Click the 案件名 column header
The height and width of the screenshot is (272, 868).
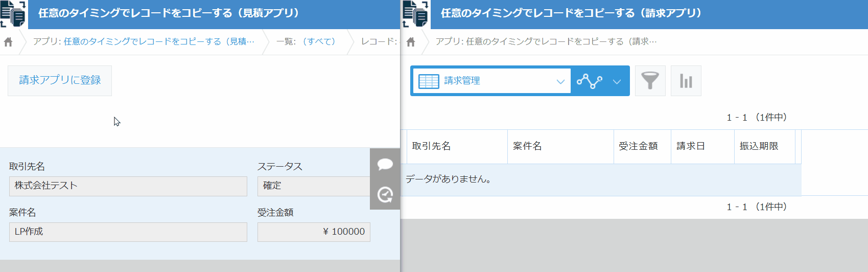[527, 146]
